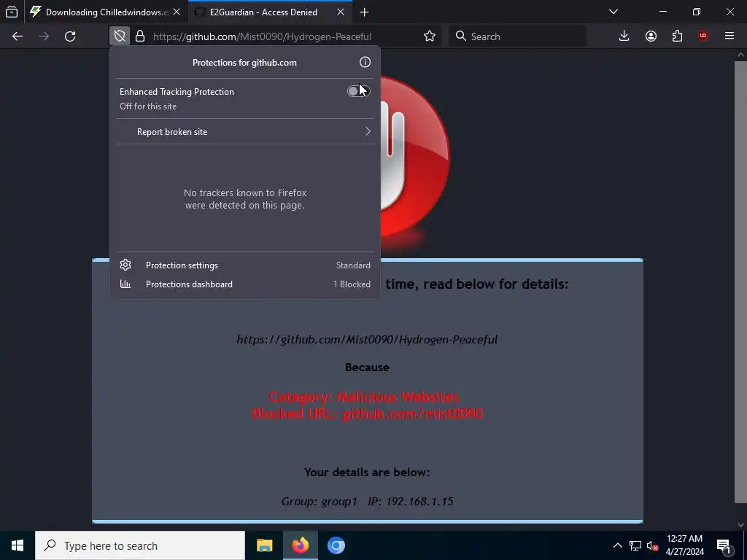Click the padlock site security icon
The height and width of the screenshot is (560, 747).
coord(140,36)
